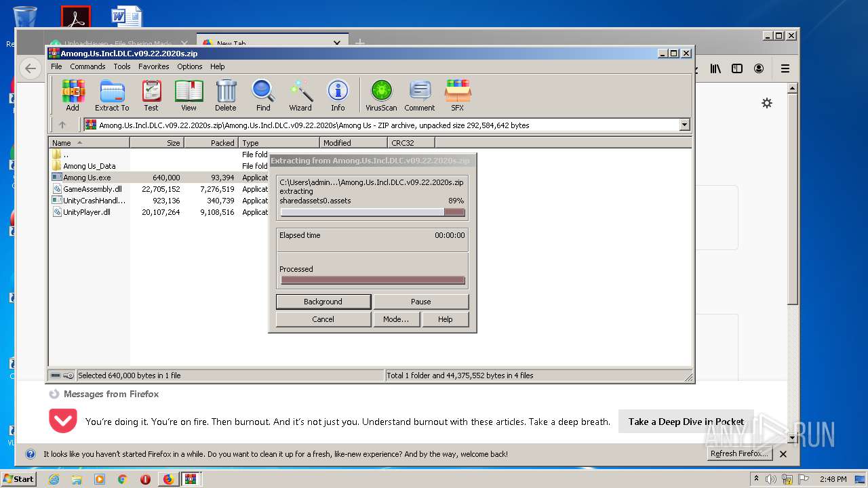
Task: Switch to WinRAR taskbar button
Action: pos(191,479)
